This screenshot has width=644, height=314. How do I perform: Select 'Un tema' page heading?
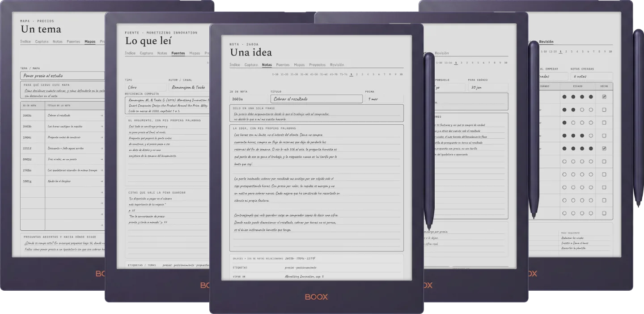pos(41,30)
